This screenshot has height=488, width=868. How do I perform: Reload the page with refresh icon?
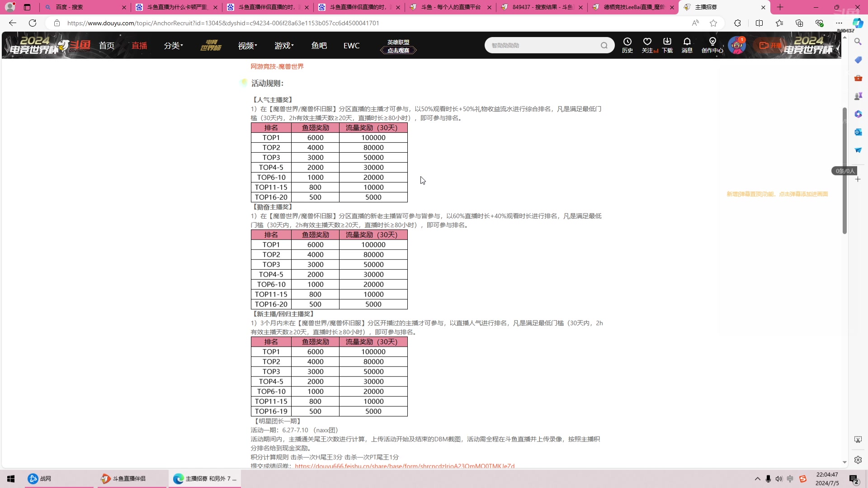pos(33,23)
